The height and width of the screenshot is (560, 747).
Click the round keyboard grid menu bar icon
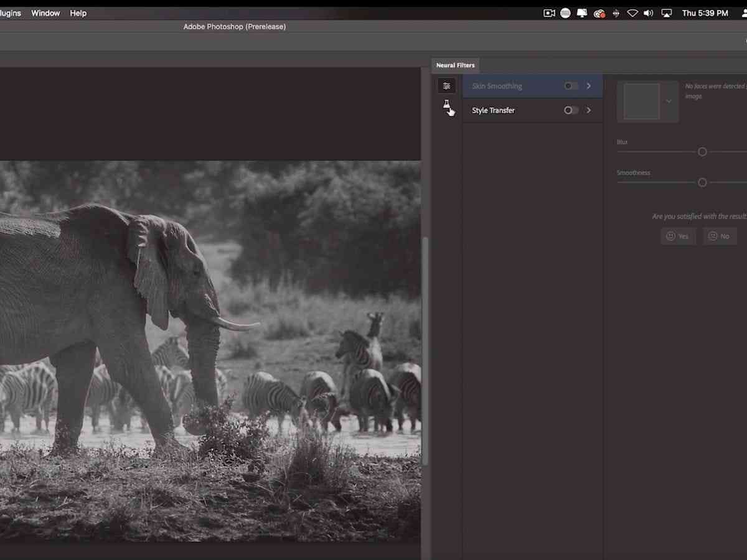(x=565, y=13)
